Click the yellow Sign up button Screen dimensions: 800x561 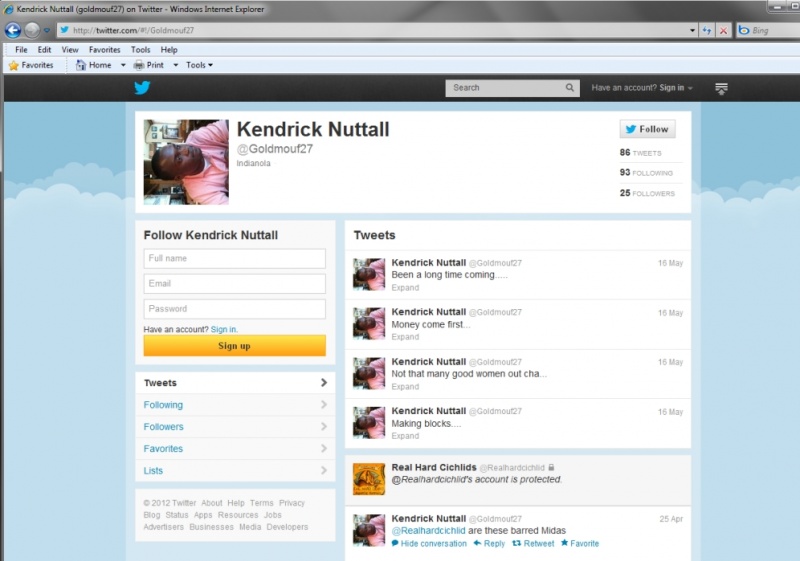[x=235, y=346]
